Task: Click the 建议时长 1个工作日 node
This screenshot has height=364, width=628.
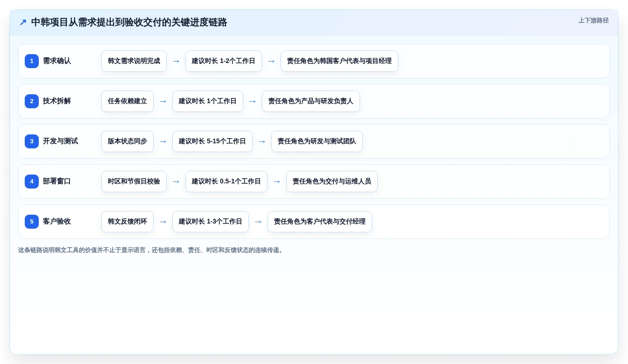Action: coord(208,101)
